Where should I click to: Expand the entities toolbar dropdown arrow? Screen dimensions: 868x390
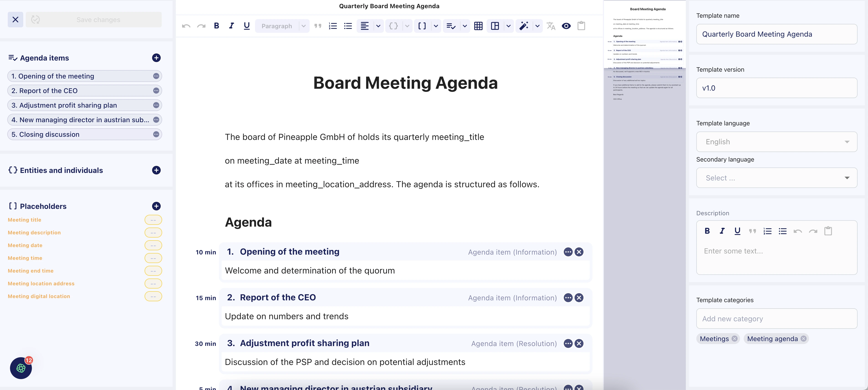click(407, 26)
